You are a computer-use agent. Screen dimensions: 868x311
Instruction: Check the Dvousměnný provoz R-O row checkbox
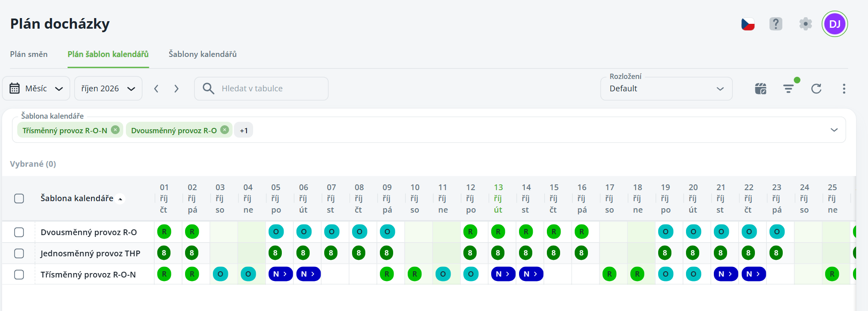19,232
